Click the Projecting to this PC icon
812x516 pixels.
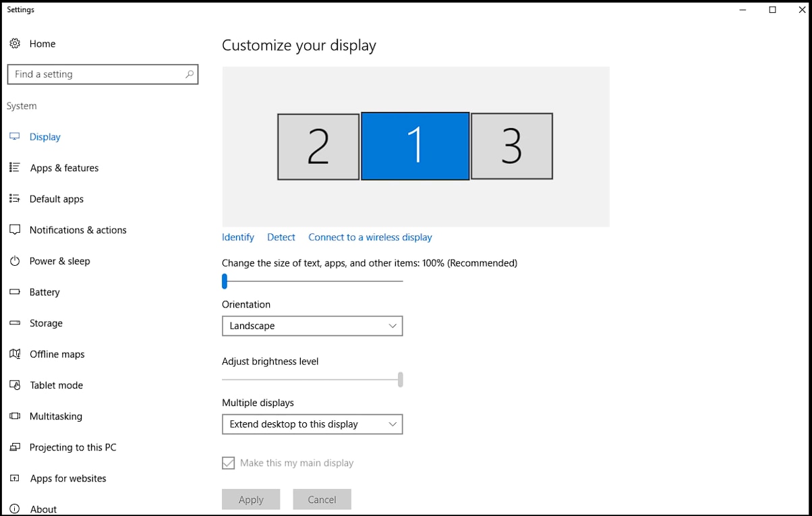coord(15,447)
